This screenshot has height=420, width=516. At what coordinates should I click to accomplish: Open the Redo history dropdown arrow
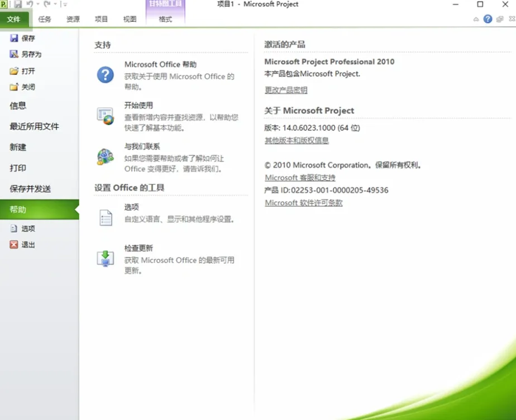coord(55,4)
